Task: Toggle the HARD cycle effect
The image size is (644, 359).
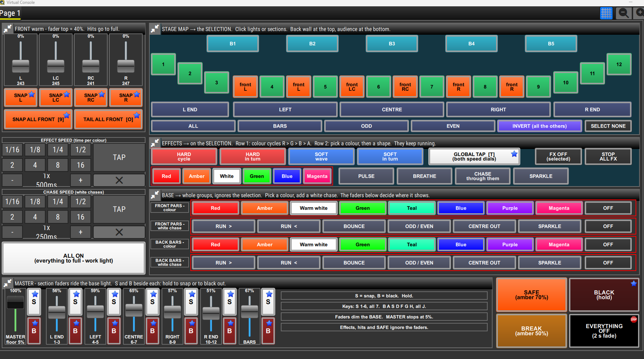Action: coord(184,156)
